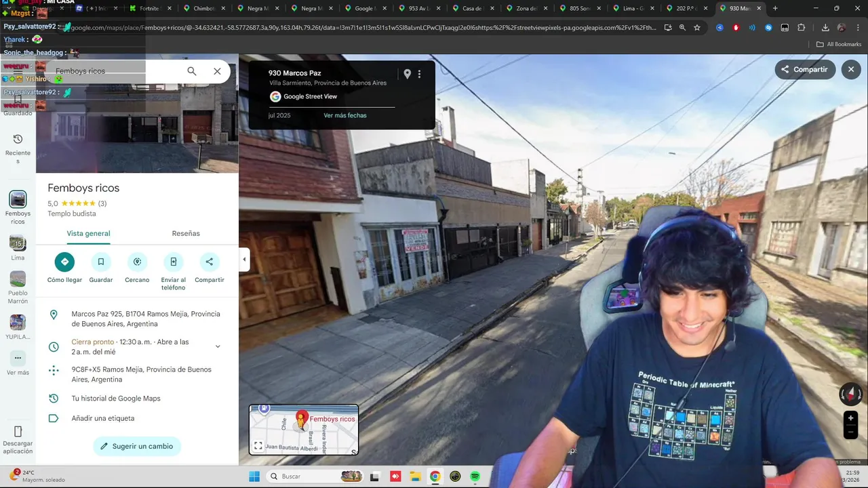Switch to the Zona de browser tab
Image resolution: width=868 pixels, height=488 pixels.
click(x=526, y=8)
